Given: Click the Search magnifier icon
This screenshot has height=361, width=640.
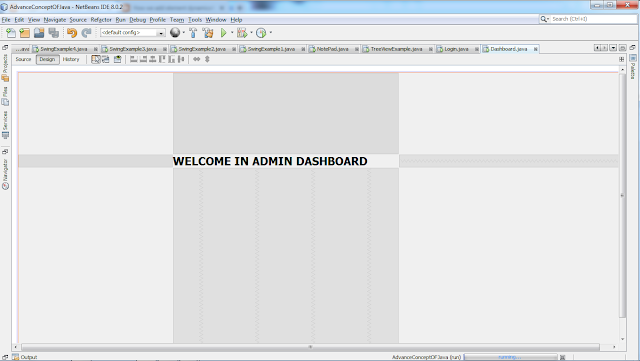Looking at the screenshot, I should [x=544, y=19].
